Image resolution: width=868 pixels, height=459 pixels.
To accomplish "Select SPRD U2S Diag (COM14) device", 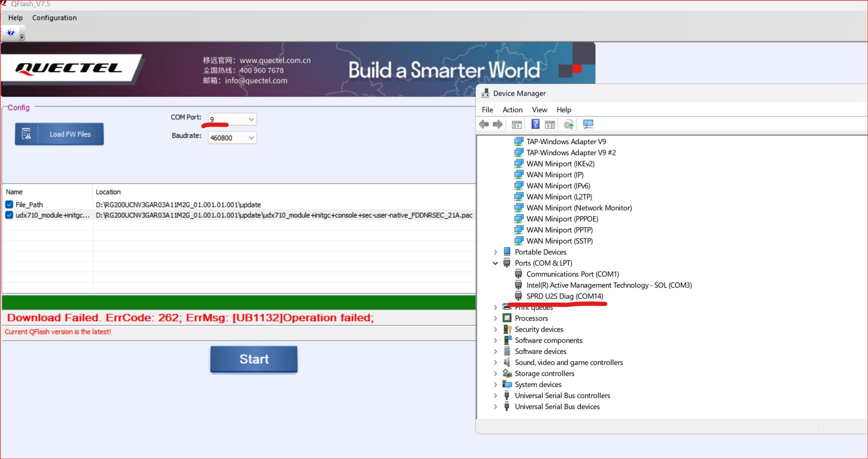I will 564,296.
